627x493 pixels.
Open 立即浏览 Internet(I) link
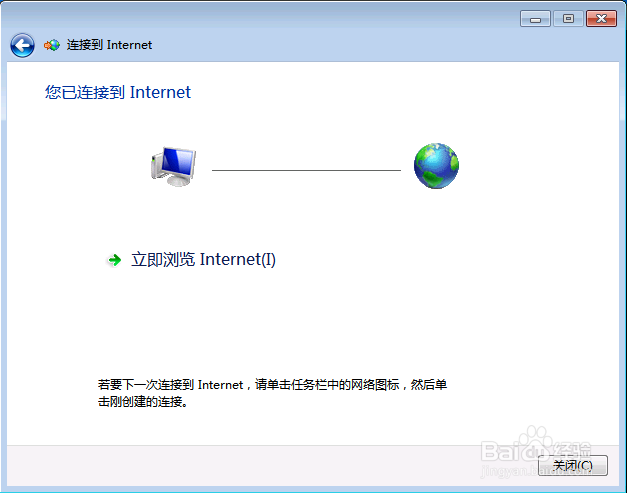pyautogui.click(x=204, y=259)
